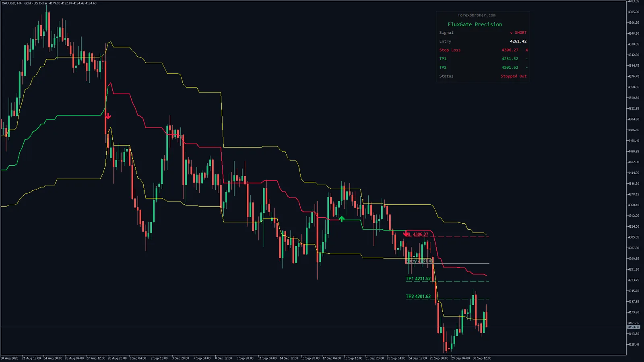The height and width of the screenshot is (362, 644).
Task: Click the 14 Sep 12:00 time axis label
Action: point(289,358)
